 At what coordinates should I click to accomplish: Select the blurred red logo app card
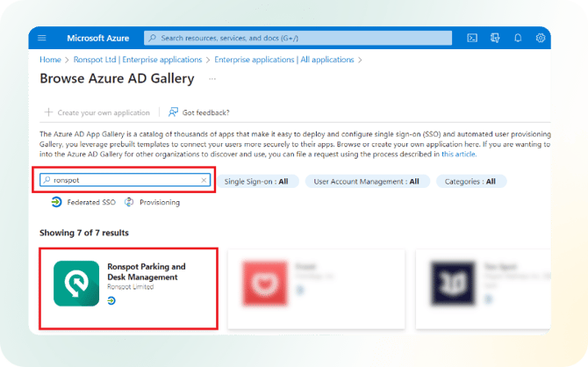click(316, 290)
